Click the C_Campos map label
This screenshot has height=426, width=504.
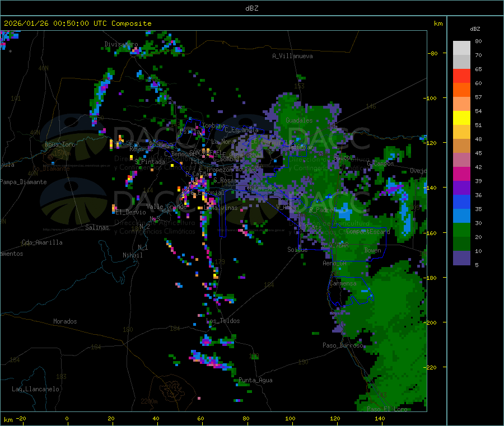tap(381, 163)
